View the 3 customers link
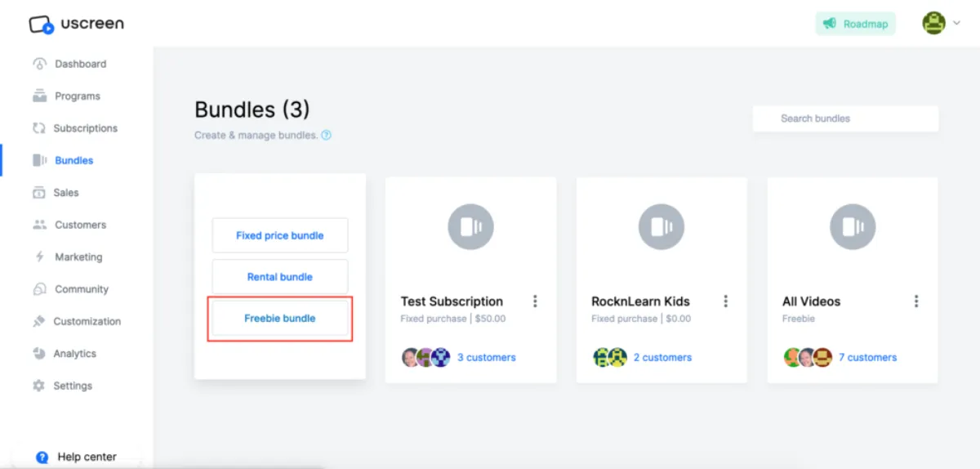 487,357
